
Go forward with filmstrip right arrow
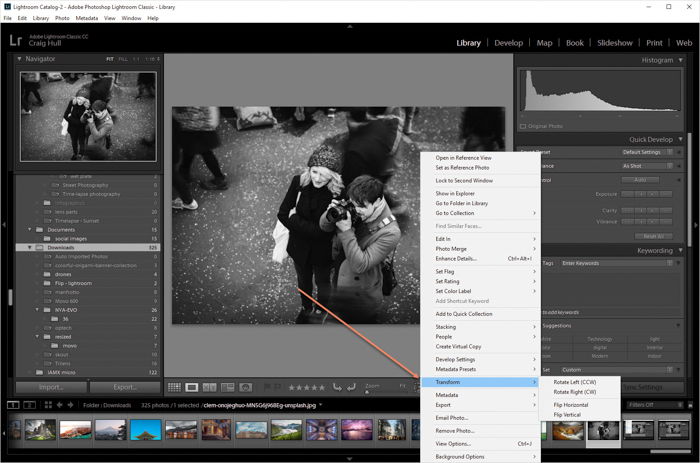71,405
